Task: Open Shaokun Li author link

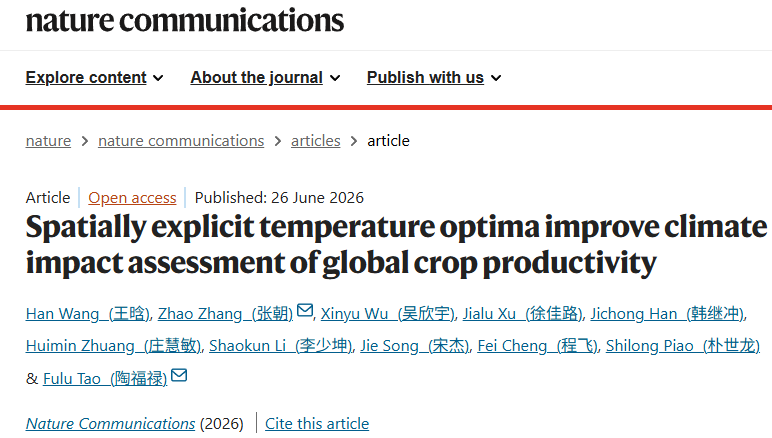Action: click(x=281, y=346)
